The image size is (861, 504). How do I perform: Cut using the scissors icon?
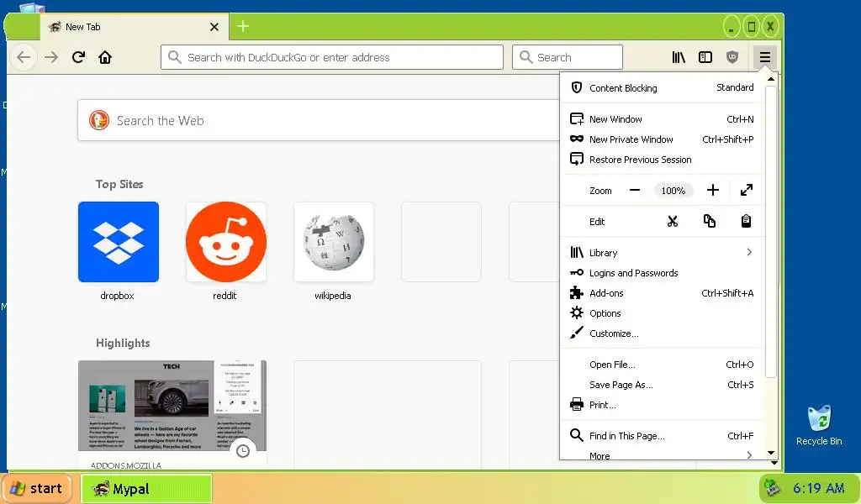[673, 222]
